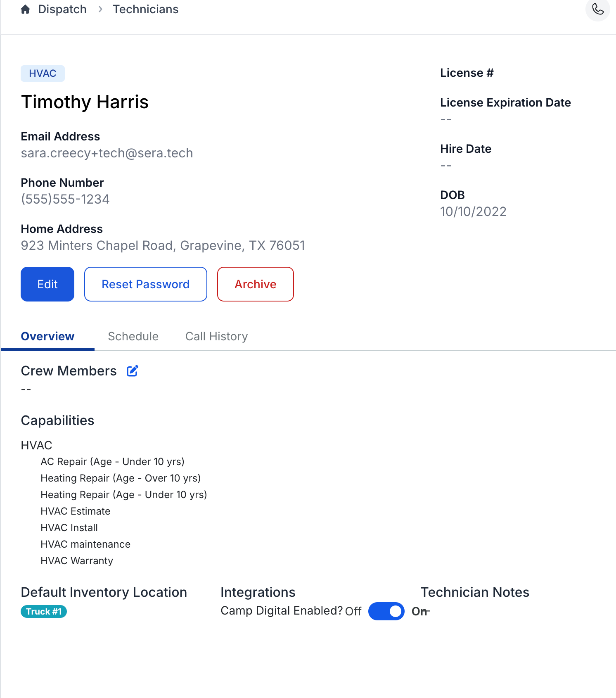
Task: Edit Crew Members via pencil icon
Action: 132,371
